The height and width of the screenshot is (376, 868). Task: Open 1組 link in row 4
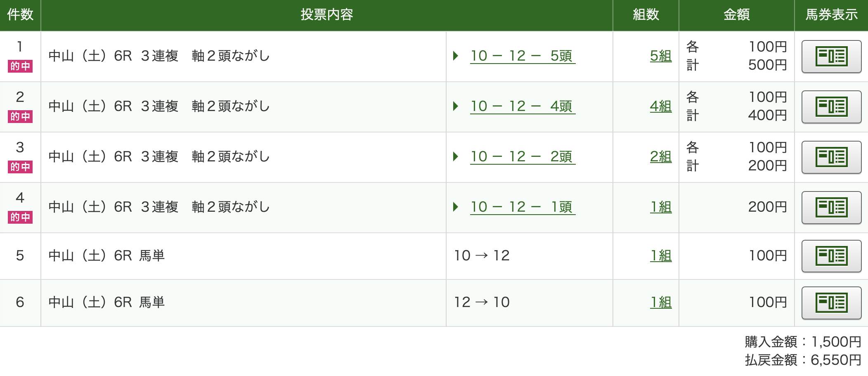point(661,207)
